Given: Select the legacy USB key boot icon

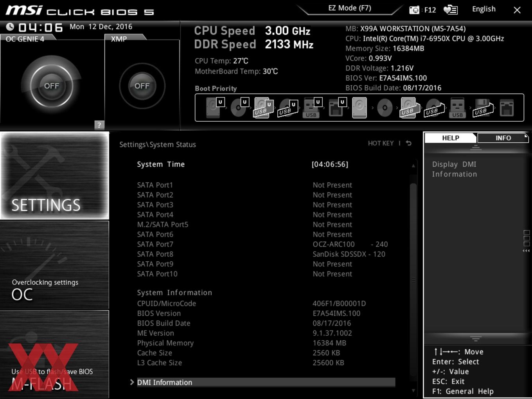Looking at the screenshot, I should pyautogui.click(x=457, y=108).
